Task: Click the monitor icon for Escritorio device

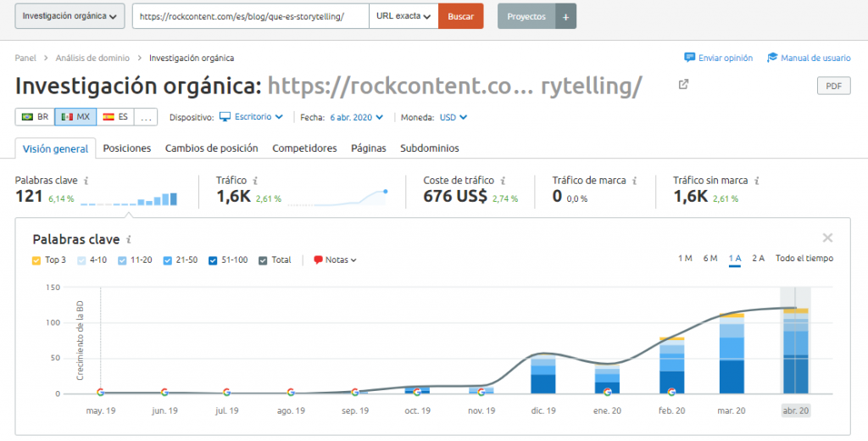Action: 225,117
